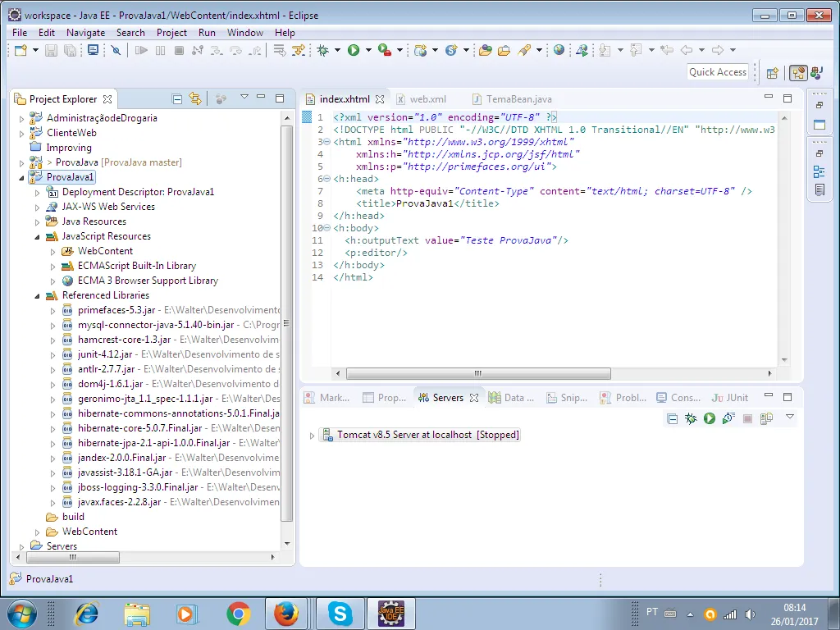Click the Quick Access search field
The image size is (840, 630).
click(718, 72)
